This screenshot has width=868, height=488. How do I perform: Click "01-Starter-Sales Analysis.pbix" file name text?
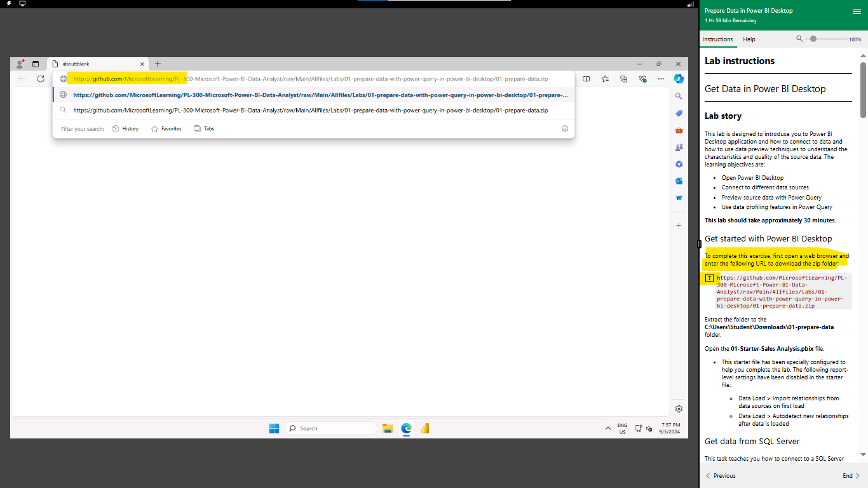coord(772,349)
